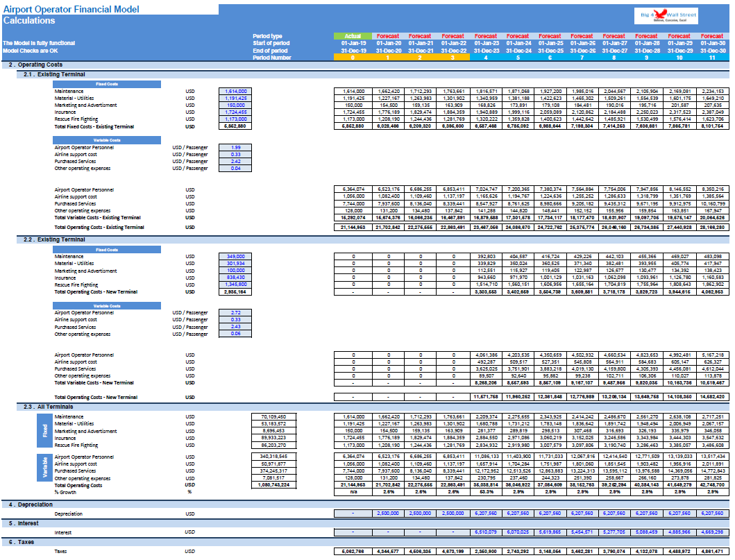This screenshot has width=735, height=560.
Task: Click the 4. Depreciation section header
Action: (366, 504)
